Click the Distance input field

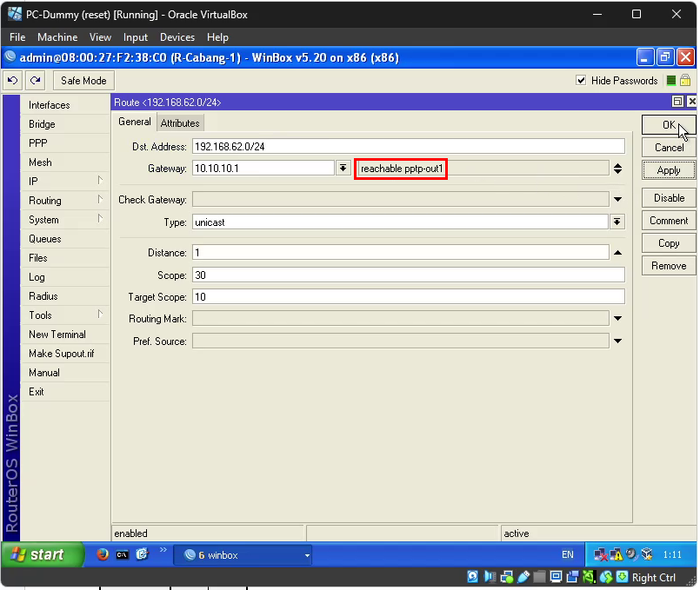(x=401, y=252)
